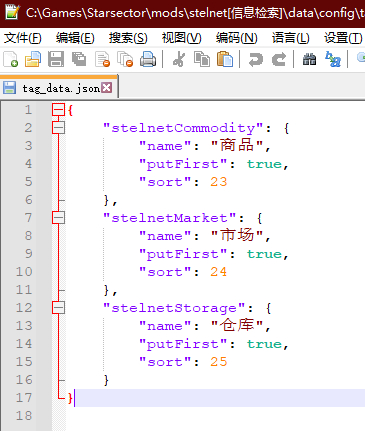
Task: Click line number 1 in the margin
Action: pyautogui.click(x=28, y=110)
